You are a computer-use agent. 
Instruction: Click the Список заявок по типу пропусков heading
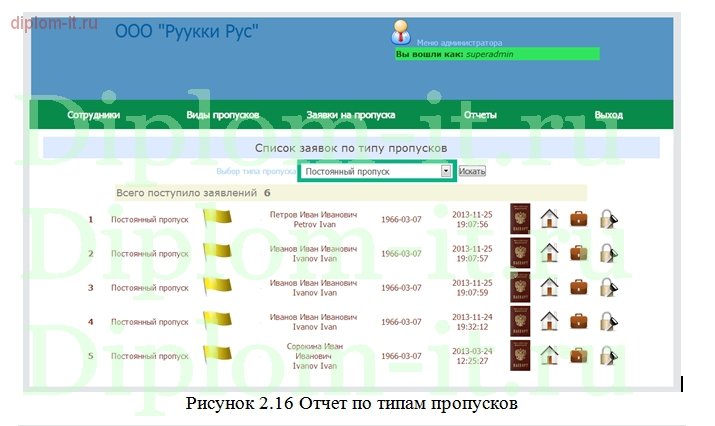[351, 148]
